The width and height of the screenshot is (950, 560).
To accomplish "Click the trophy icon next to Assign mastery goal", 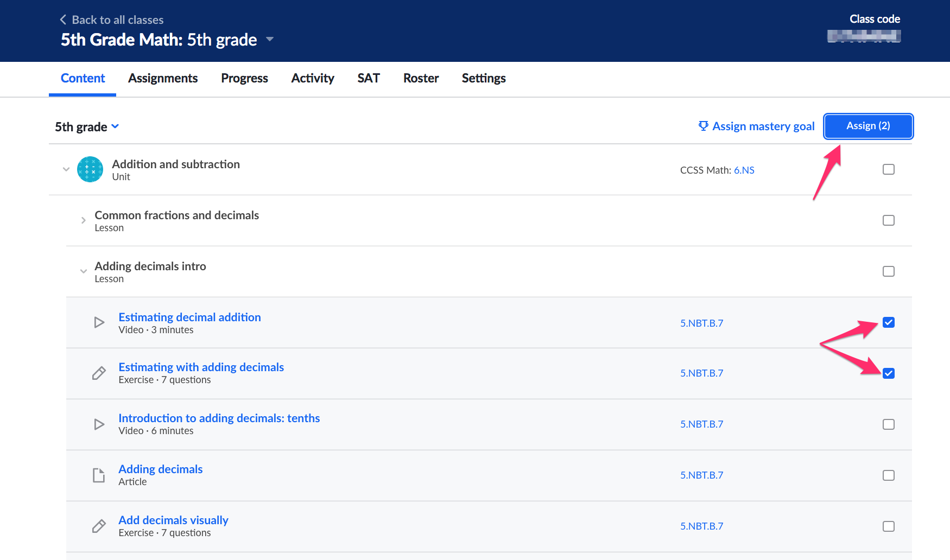I will (x=704, y=126).
